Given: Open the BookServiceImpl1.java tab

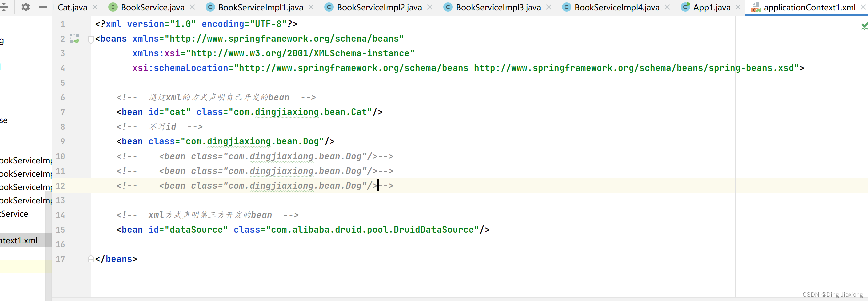Looking at the screenshot, I should pos(260,7).
